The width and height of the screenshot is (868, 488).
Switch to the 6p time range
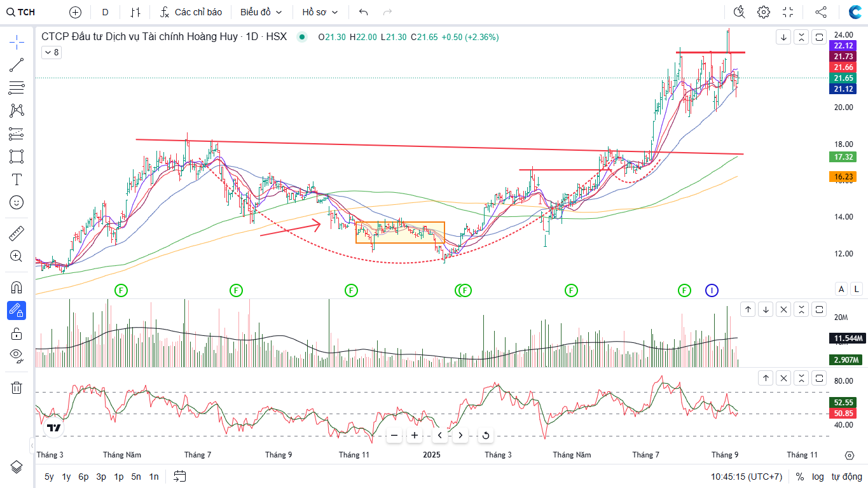[x=83, y=476]
